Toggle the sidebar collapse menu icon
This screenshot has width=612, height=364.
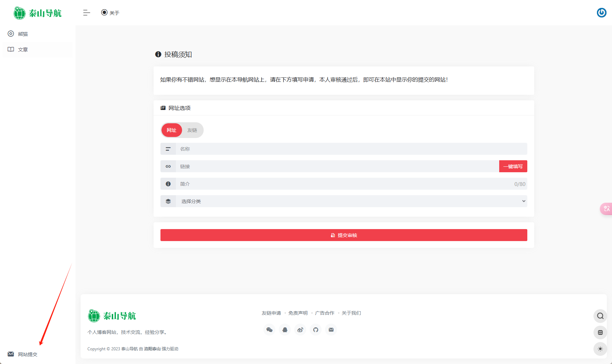86,13
